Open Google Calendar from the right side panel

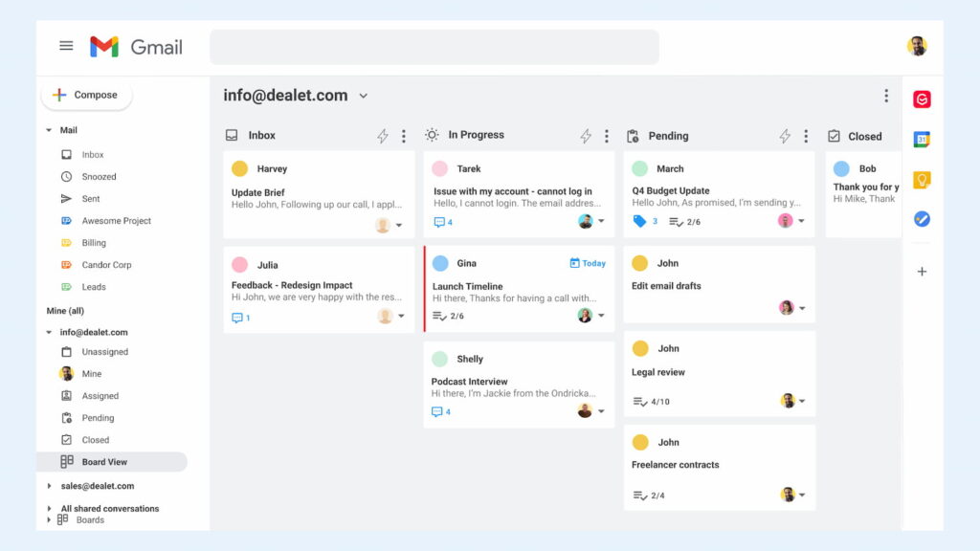[921, 139]
